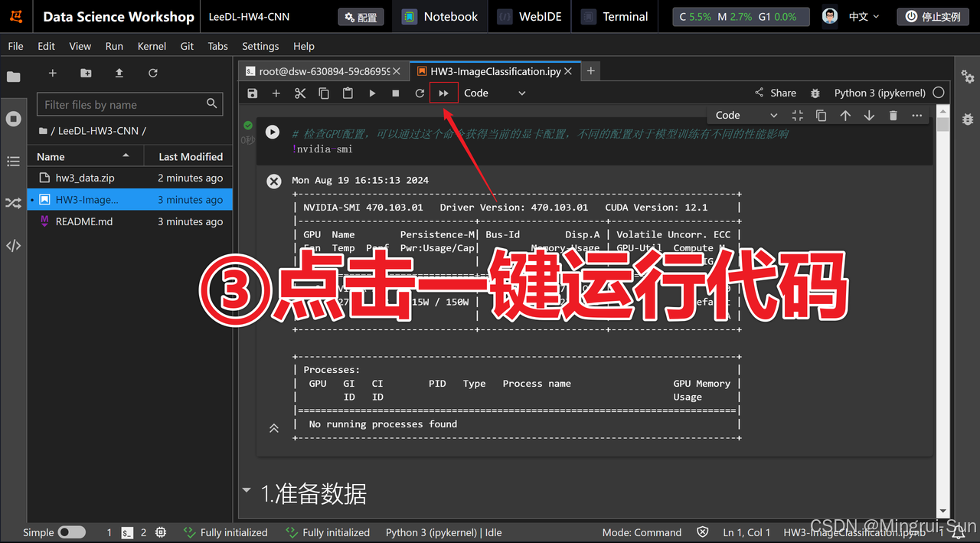Open cell more options ellipsis

click(x=917, y=116)
